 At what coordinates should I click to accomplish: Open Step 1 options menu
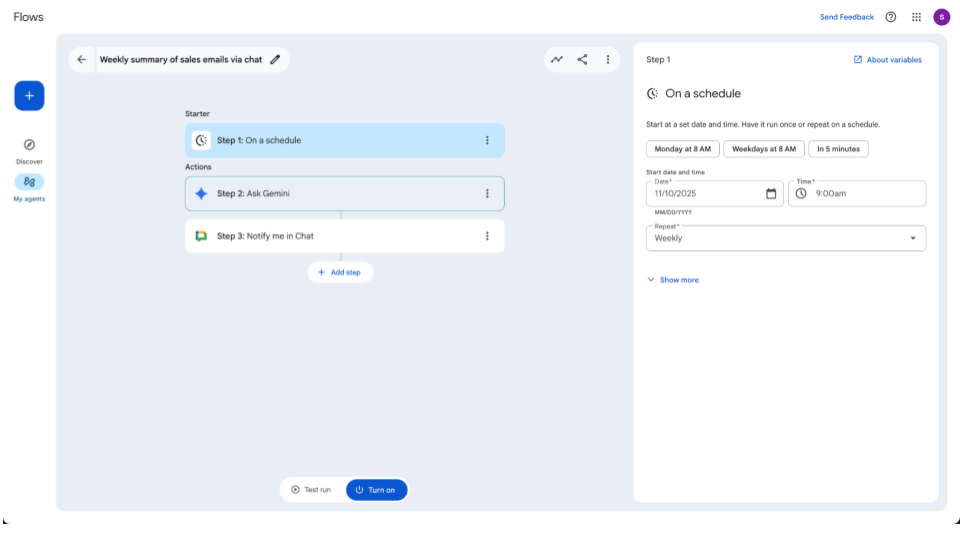(487, 141)
